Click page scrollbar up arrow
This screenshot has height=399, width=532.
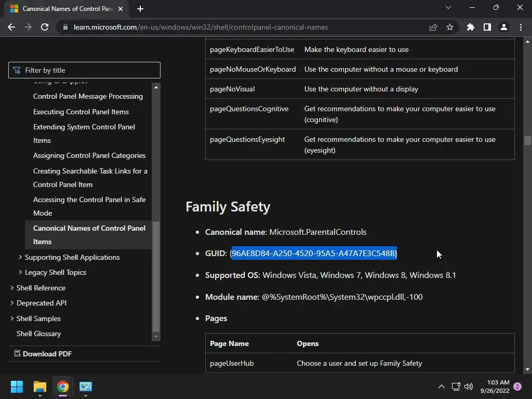pos(527,42)
